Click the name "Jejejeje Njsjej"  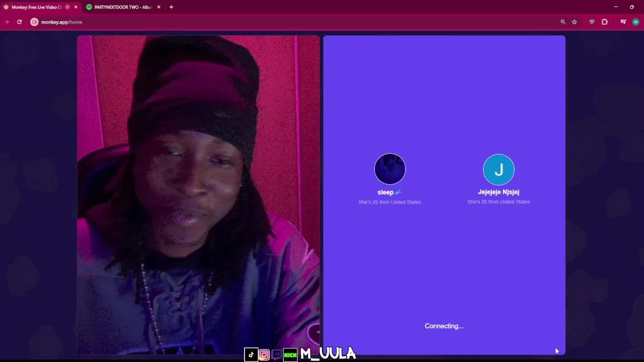pos(499,192)
